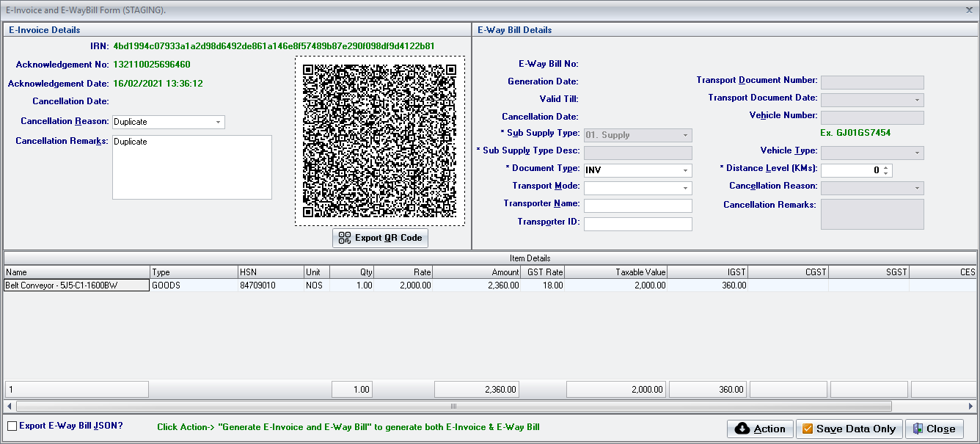Click Save Data Only button
Image resolution: width=980 pixels, height=444 pixels.
(849, 429)
